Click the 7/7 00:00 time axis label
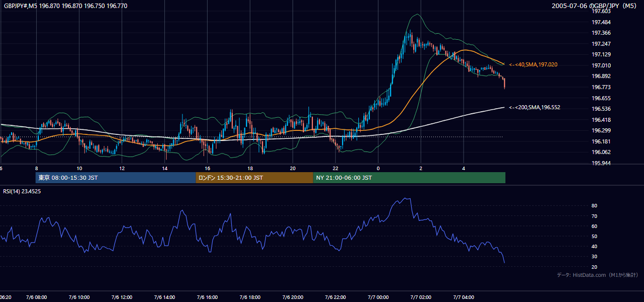The height and width of the screenshot is (302, 644). pyautogui.click(x=378, y=297)
